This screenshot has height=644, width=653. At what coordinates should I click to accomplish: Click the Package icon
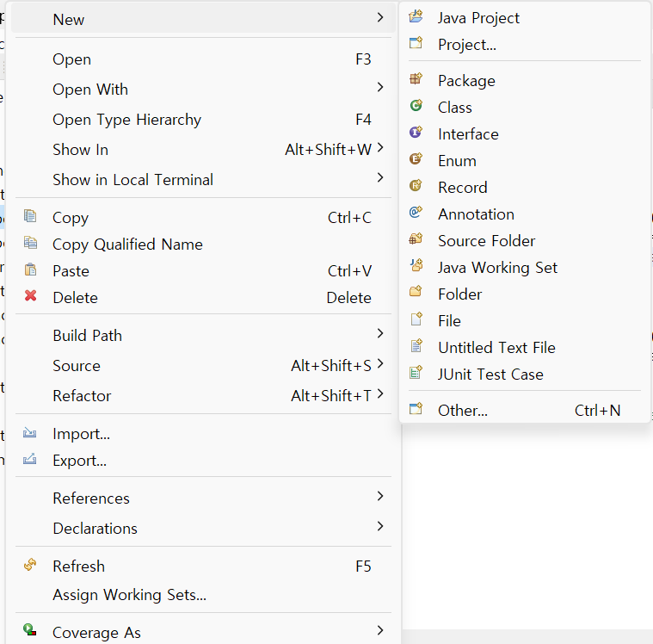pyautogui.click(x=416, y=79)
